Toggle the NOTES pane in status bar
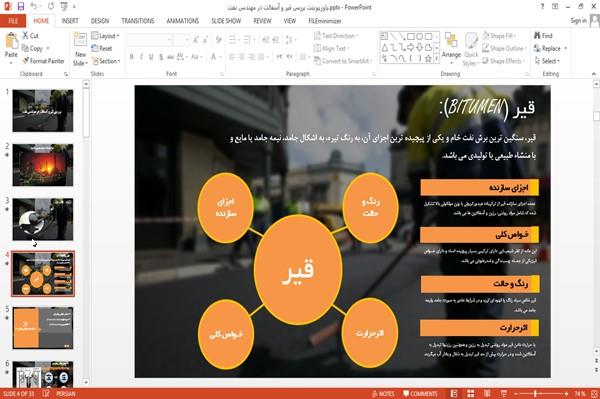600x399 pixels. 383,394
